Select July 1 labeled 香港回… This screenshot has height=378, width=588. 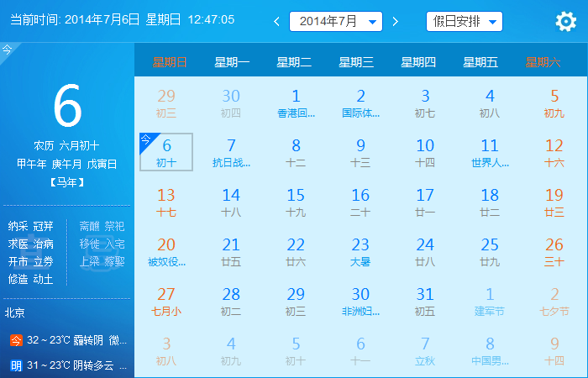[296, 102]
